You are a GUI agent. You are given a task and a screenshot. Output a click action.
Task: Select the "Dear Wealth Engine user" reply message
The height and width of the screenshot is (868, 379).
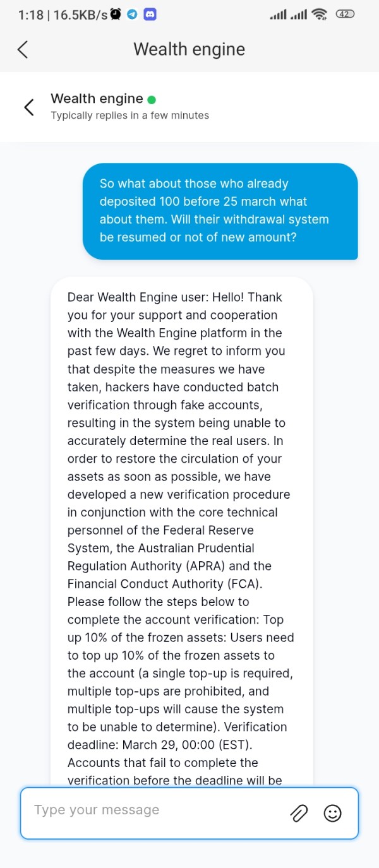click(181, 530)
